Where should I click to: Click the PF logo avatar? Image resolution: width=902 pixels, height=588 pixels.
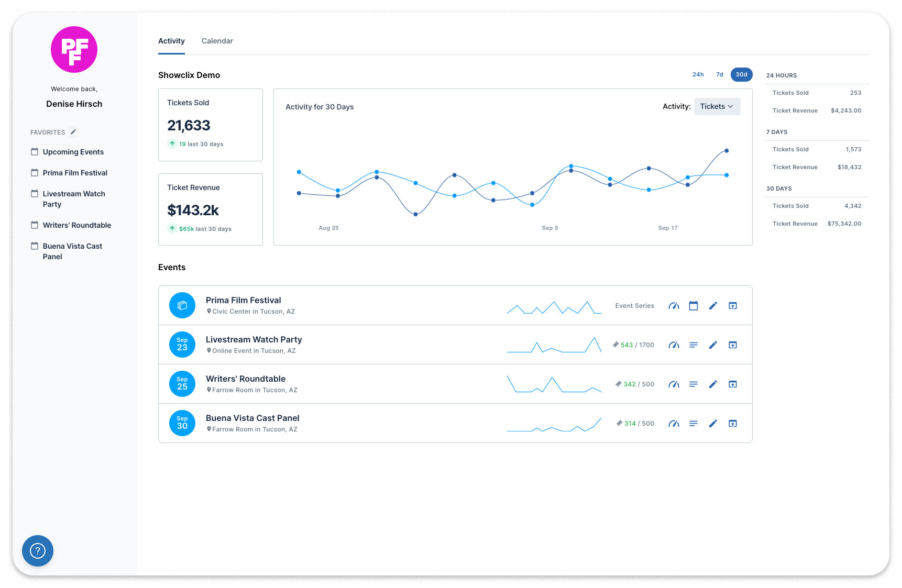click(x=73, y=49)
